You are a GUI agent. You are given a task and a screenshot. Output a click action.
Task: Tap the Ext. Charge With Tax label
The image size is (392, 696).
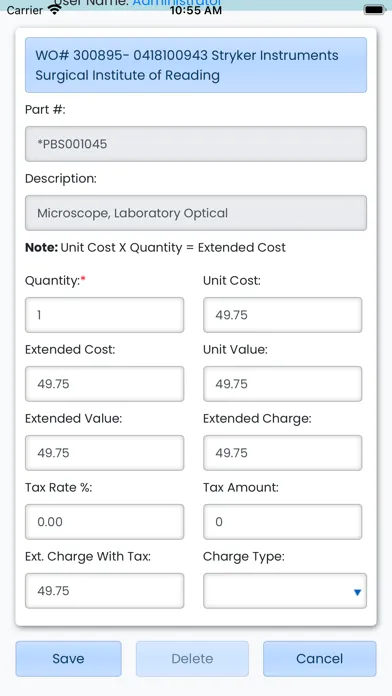pyautogui.click(x=88, y=557)
